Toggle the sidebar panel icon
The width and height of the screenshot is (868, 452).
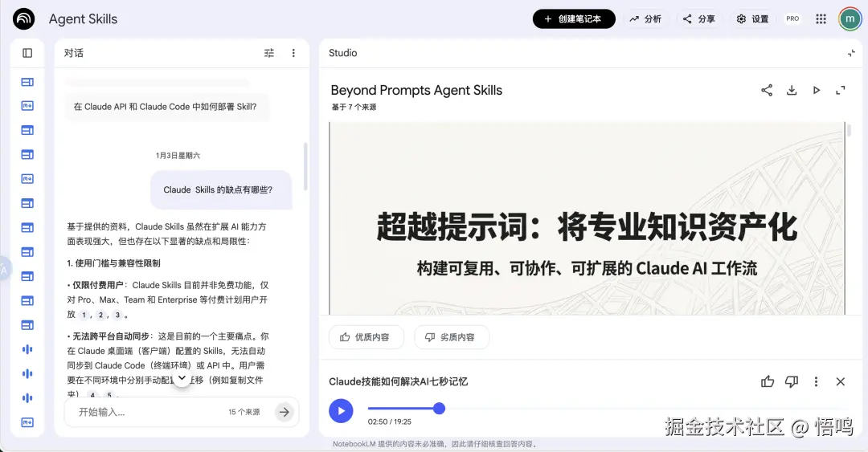pyautogui.click(x=27, y=53)
